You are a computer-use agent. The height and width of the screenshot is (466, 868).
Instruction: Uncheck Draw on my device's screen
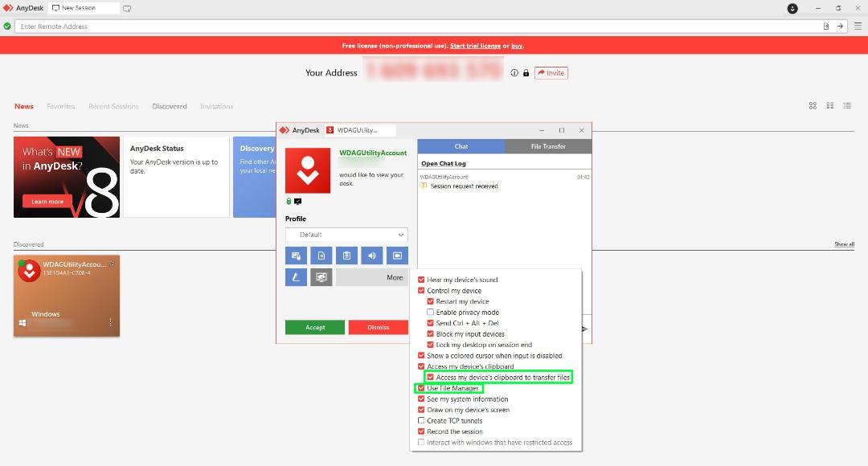(421, 410)
